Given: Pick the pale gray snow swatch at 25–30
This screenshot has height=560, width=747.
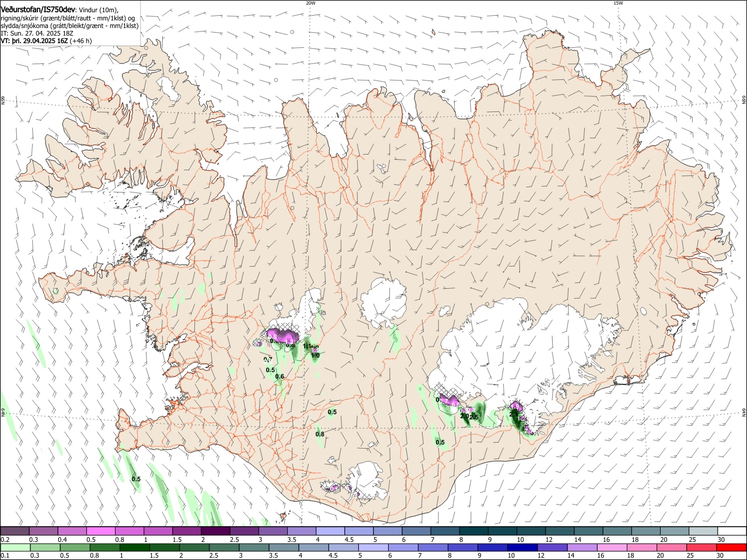Looking at the screenshot, I should [702, 531].
